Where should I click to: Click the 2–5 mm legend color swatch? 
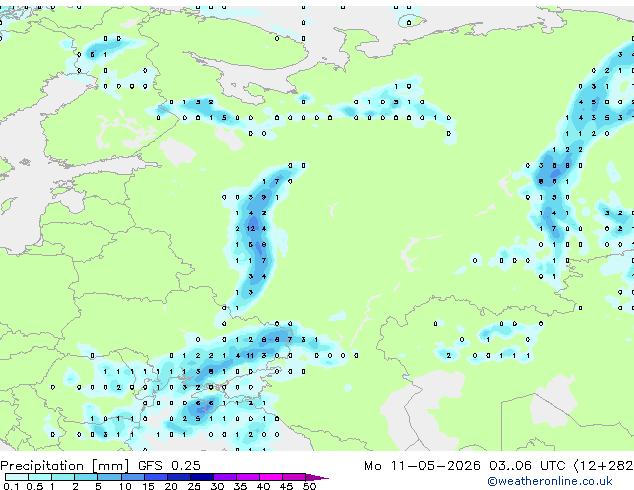[x=86, y=477]
